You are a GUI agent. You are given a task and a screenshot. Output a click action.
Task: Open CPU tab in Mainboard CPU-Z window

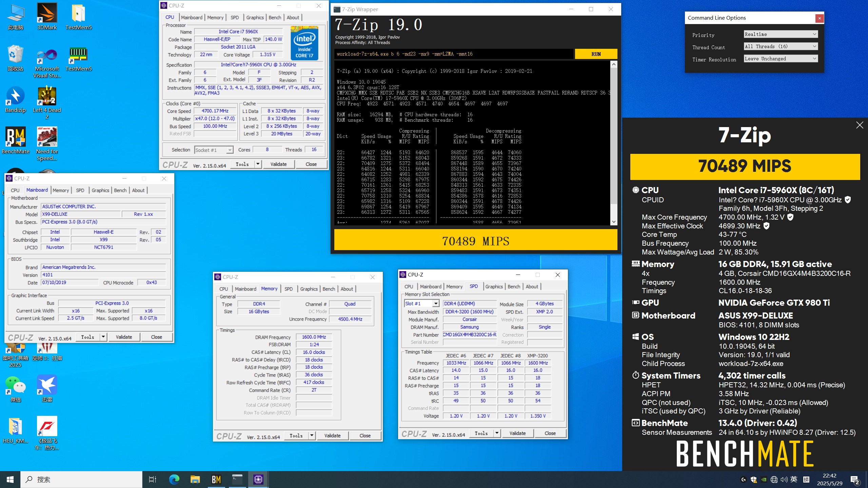click(15, 190)
